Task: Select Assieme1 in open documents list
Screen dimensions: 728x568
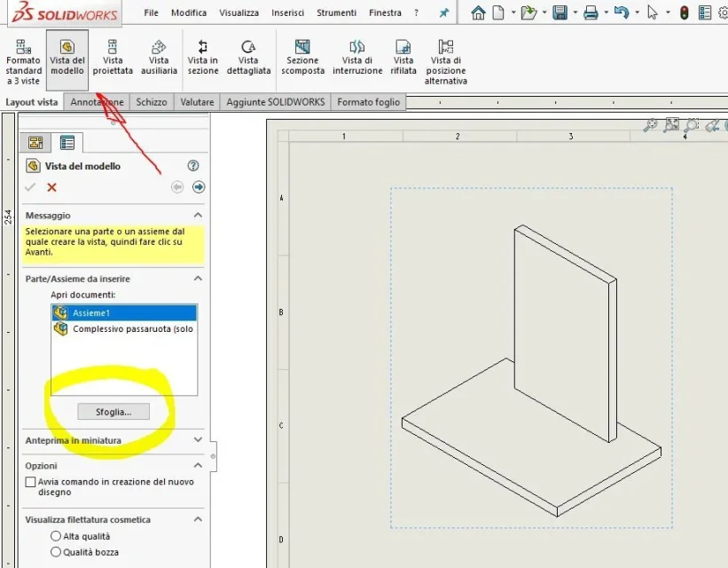Action: (x=124, y=312)
